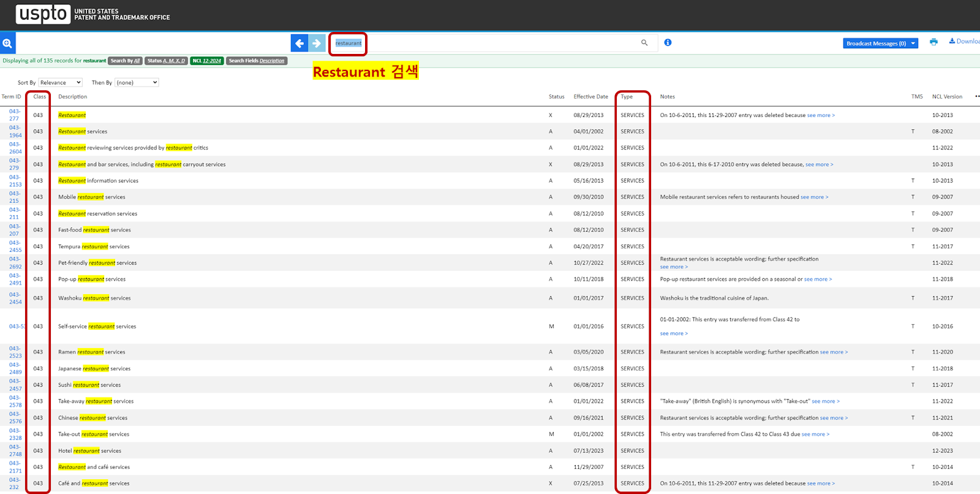Sort by Class column header
This screenshot has width=980, height=494.
tap(40, 97)
